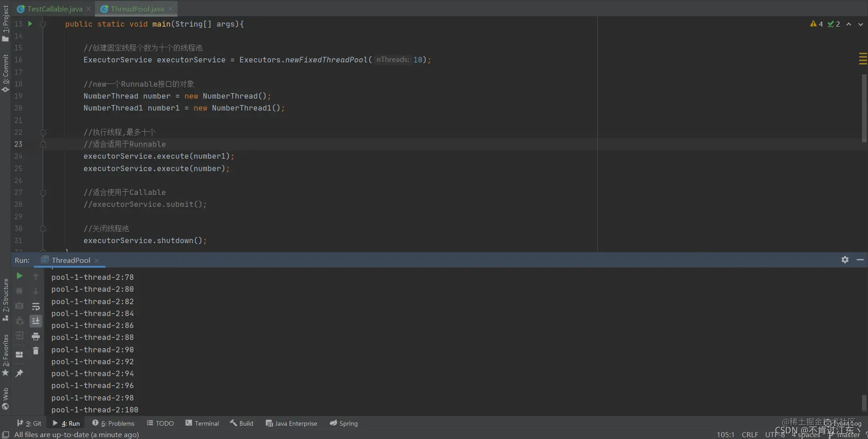Click editor vertical scrollbar
This screenshot has width=868, height=439.
pyautogui.click(x=864, y=108)
